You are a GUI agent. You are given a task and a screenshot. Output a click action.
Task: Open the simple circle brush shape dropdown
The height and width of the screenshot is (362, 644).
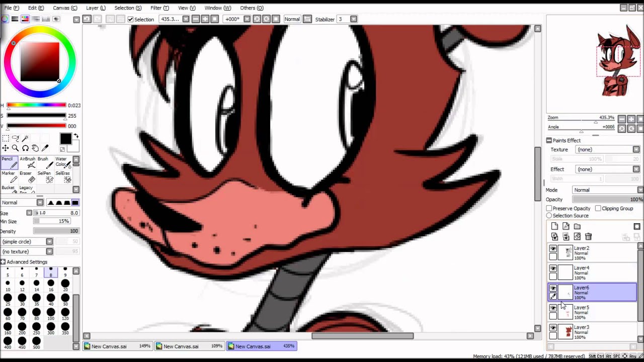point(49,241)
